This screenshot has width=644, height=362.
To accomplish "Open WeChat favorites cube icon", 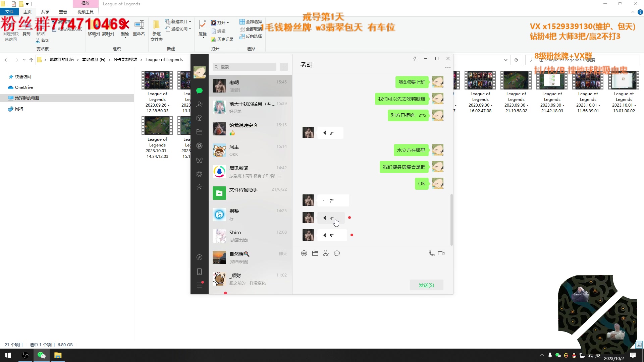I will pyautogui.click(x=199, y=118).
